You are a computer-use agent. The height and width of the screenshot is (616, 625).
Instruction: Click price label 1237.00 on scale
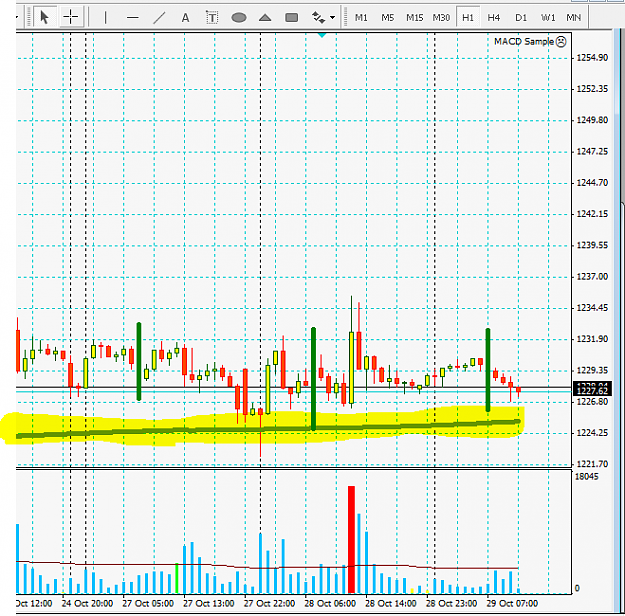coord(592,277)
